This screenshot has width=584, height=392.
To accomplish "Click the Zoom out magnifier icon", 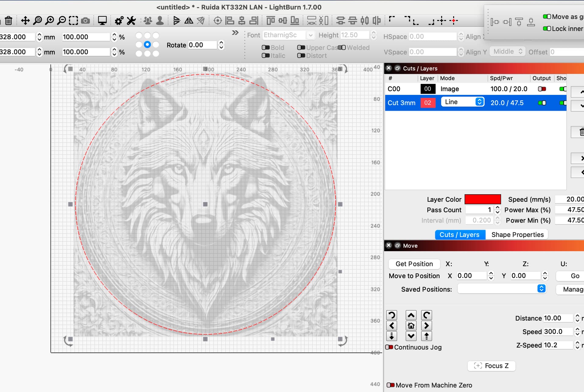I will point(61,21).
